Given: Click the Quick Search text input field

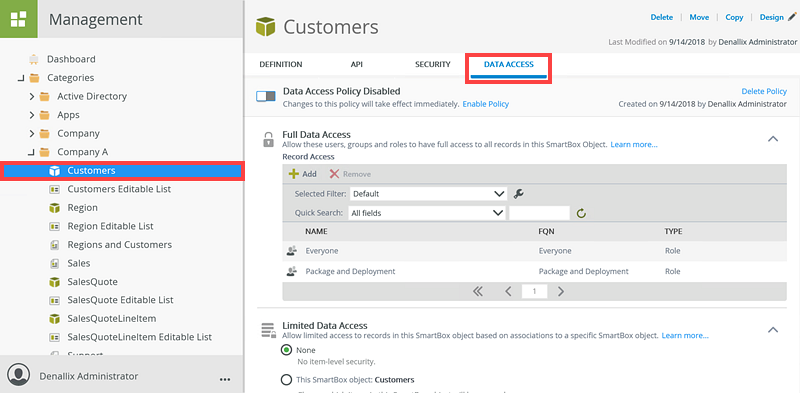Looking at the screenshot, I should pyautogui.click(x=539, y=213).
